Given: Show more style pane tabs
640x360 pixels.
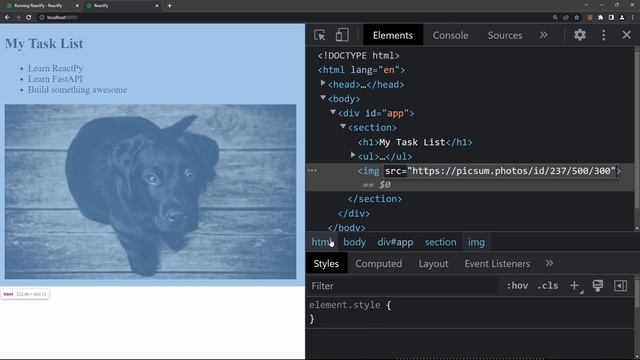Looking at the screenshot, I should [x=549, y=264].
